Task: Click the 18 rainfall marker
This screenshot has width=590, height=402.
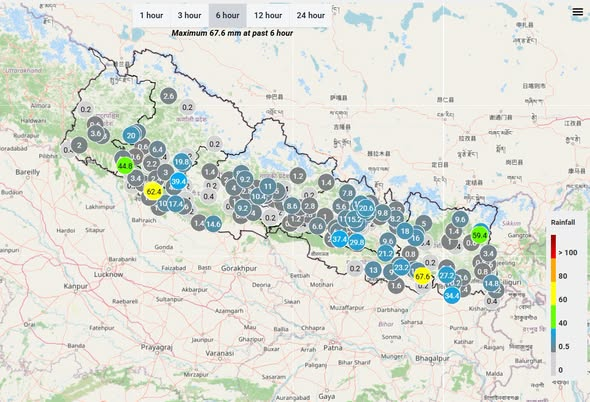Action: (x=404, y=231)
